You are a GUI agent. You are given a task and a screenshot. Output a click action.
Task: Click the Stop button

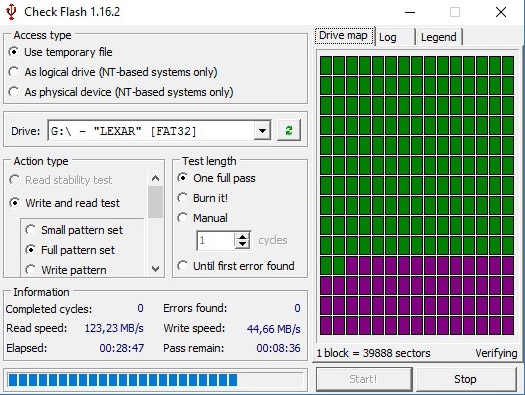point(466,379)
